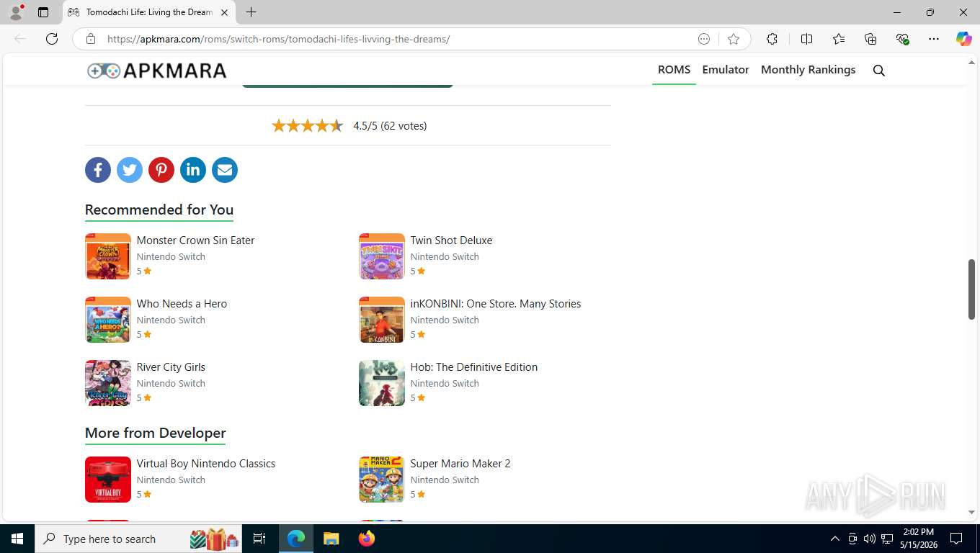Viewport: 980px width, 553px height.
Task: Open Monthly Rankings page
Action: 808,70
